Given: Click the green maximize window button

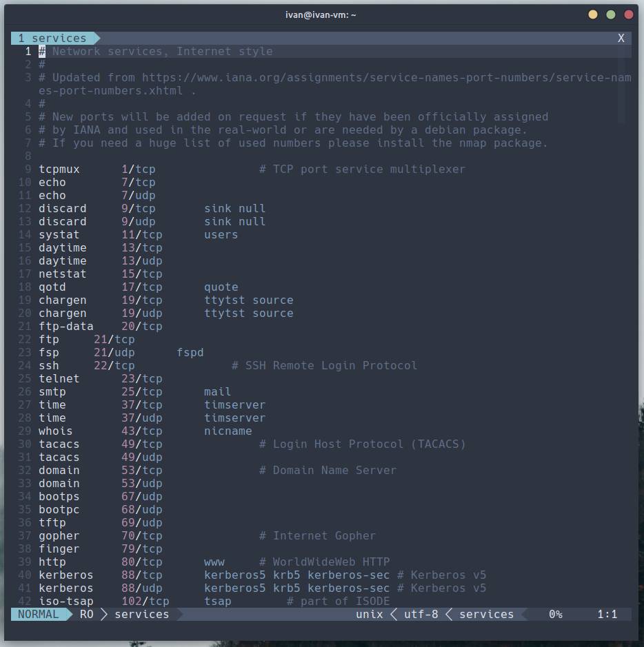Looking at the screenshot, I should (611, 14).
